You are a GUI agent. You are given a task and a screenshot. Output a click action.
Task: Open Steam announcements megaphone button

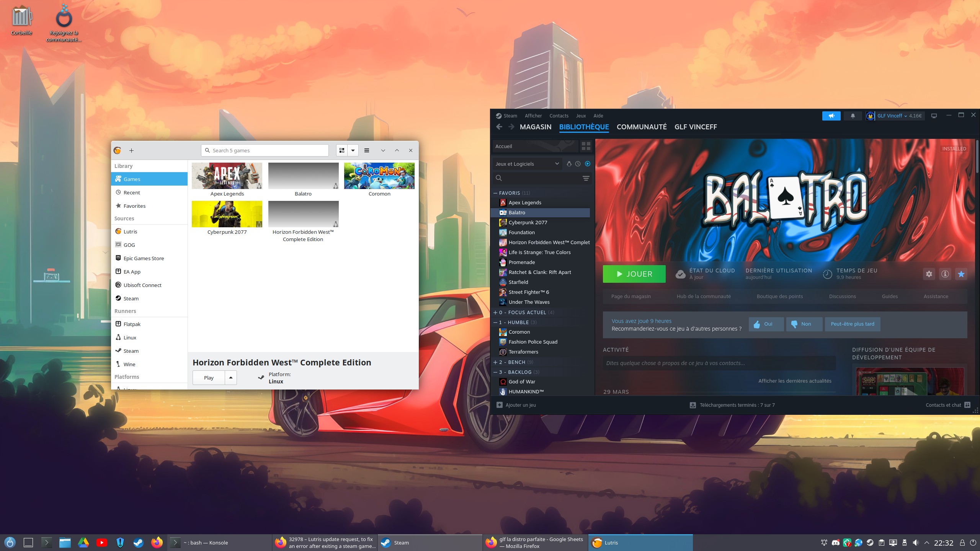coord(831,116)
